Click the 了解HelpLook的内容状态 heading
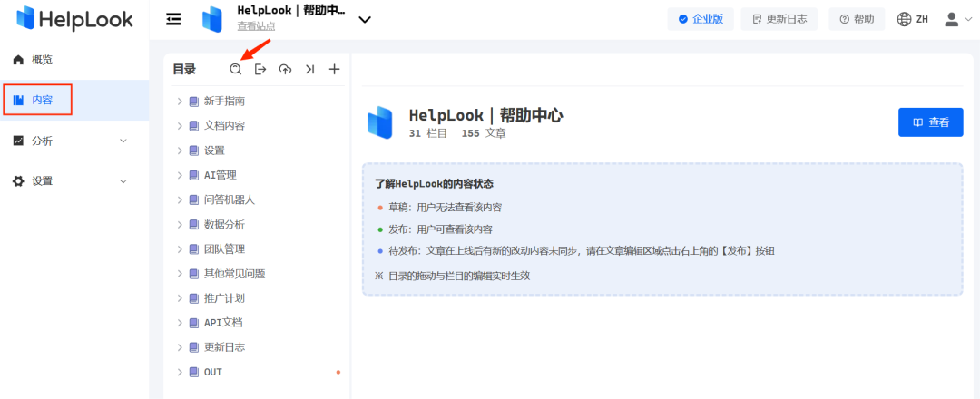This screenshot has width=980, height=399. (x=435, y=184)
